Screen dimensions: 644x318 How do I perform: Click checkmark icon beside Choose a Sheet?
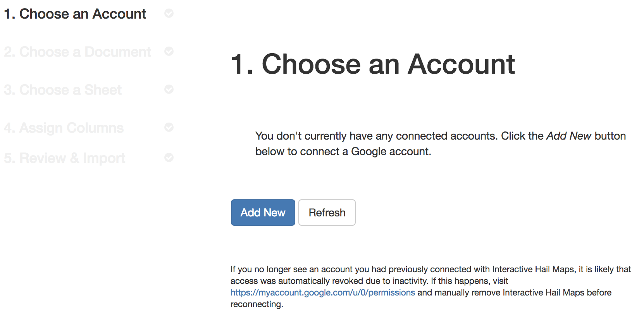pos(169,89)
